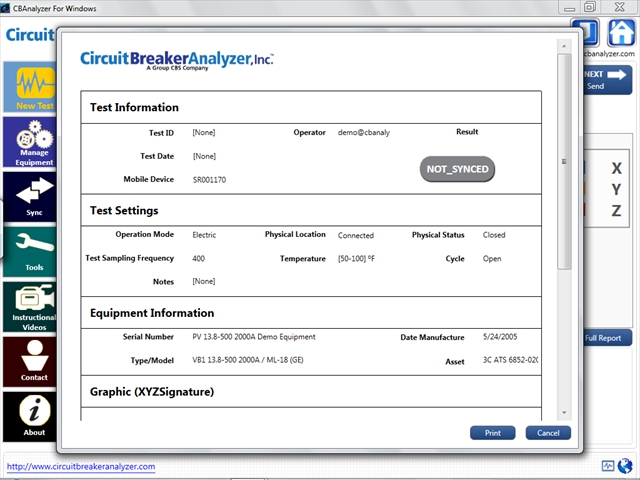Print the test report
The width and height of the screenshot is (640, 480).
pos(493,433)
